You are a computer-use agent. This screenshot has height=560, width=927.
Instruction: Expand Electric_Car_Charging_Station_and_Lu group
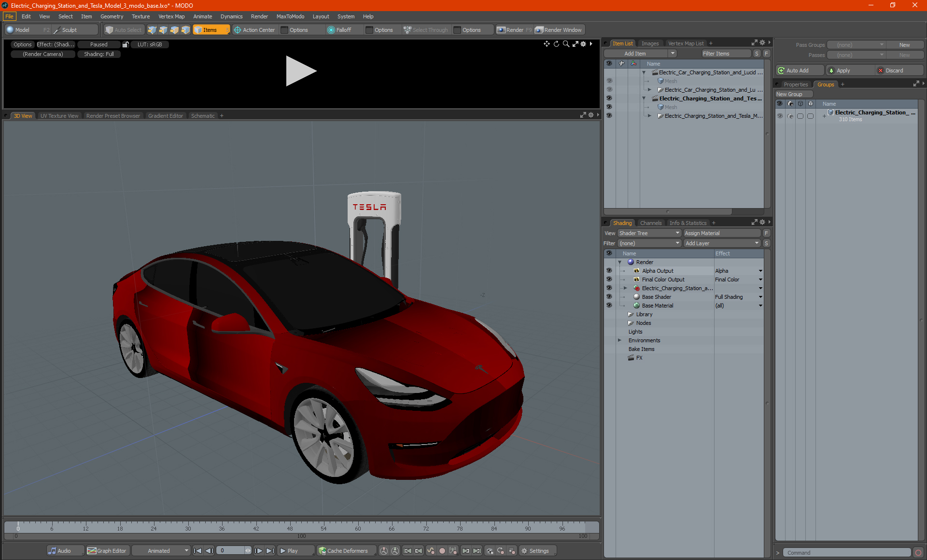pyautogui.click(x=649, y=90)
